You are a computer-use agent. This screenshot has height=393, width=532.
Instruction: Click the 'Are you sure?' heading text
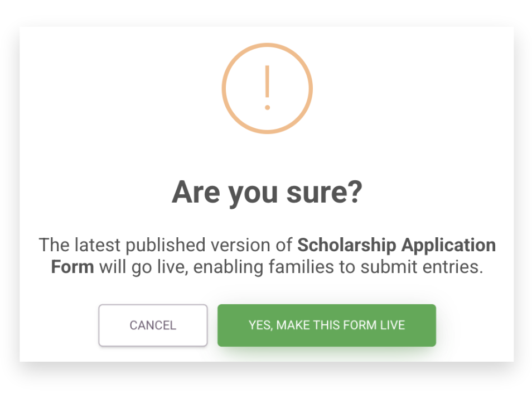(267, 192)
